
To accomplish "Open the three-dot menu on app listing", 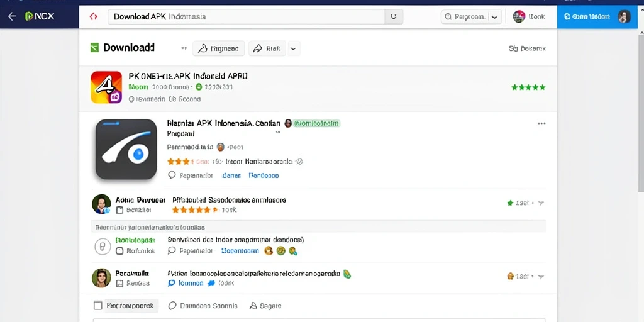I will coord(541,123).
